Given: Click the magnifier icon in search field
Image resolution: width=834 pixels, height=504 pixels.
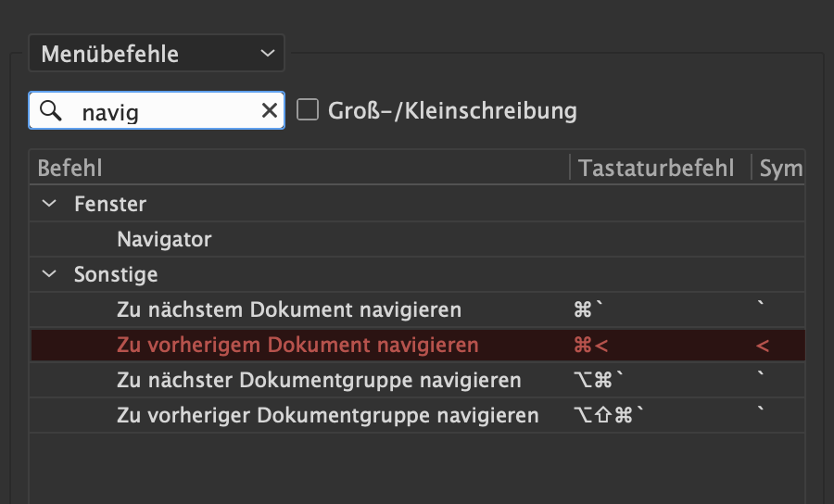Looking at the screenshot, I should pos(52,111).
